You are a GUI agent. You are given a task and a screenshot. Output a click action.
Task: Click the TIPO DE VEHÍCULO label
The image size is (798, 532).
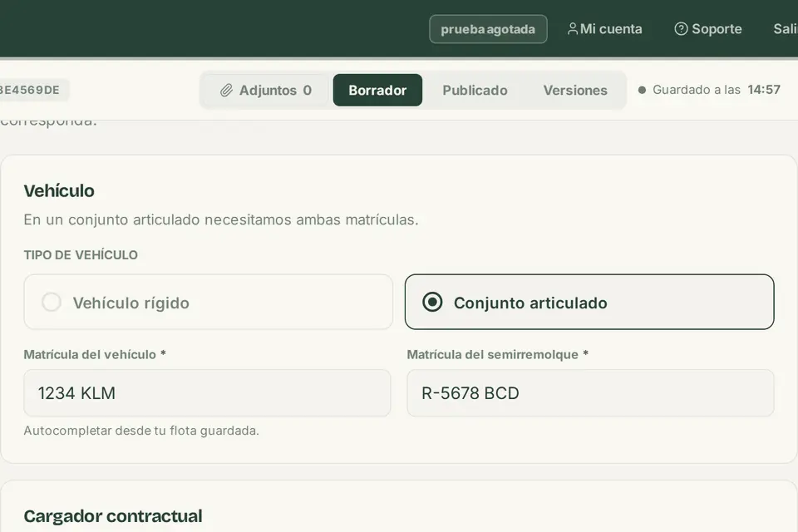[81, 255]
